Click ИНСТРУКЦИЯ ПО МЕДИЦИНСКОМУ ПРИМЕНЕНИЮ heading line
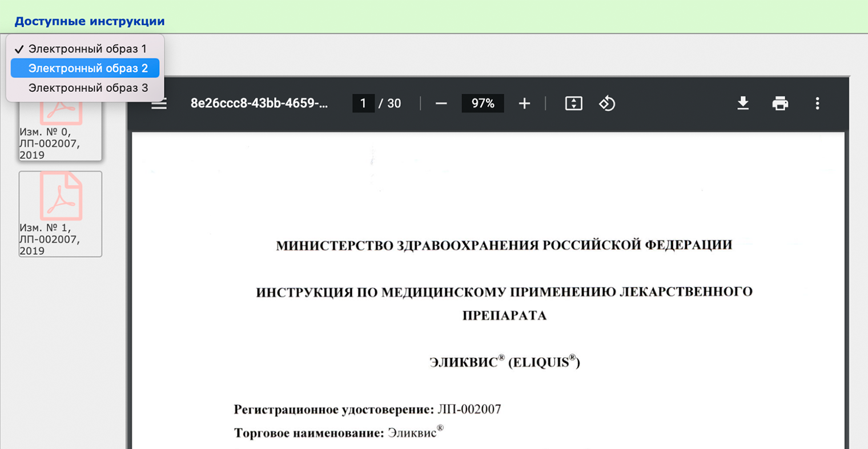This screenshot has height=449, width=868. [504, 292]
